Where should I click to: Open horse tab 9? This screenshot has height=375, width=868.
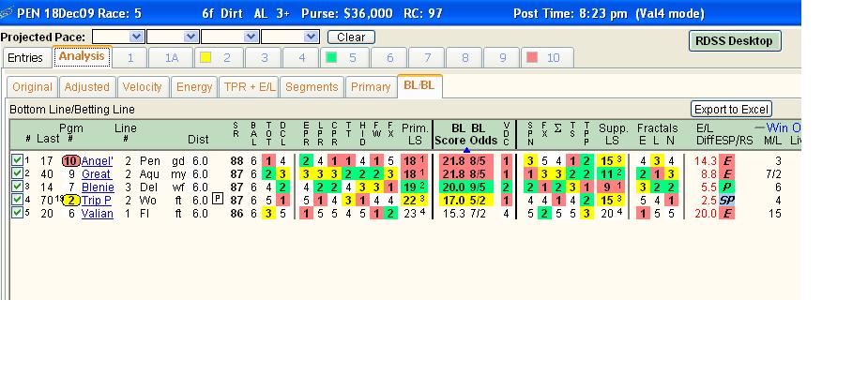[502, 57]
